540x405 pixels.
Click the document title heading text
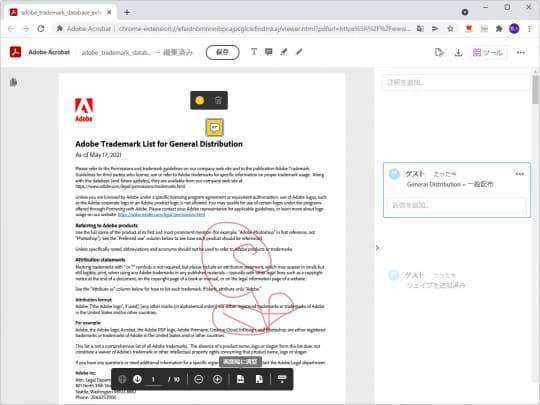click(x=159, y=144)
